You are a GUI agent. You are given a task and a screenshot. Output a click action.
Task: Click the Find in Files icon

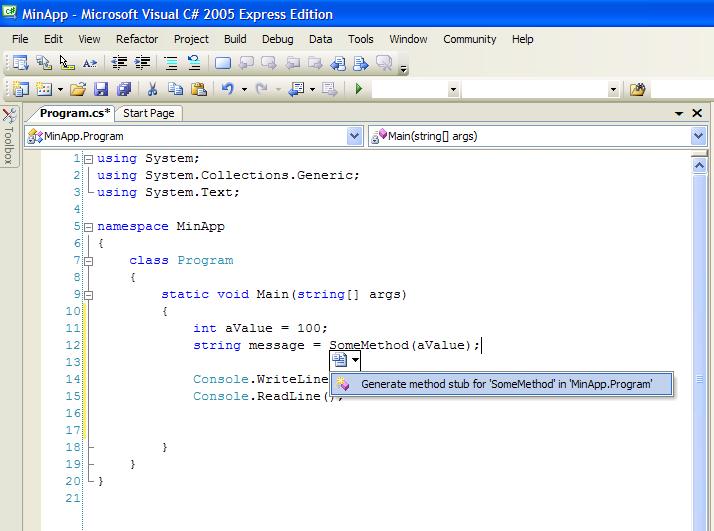[638, 89]
